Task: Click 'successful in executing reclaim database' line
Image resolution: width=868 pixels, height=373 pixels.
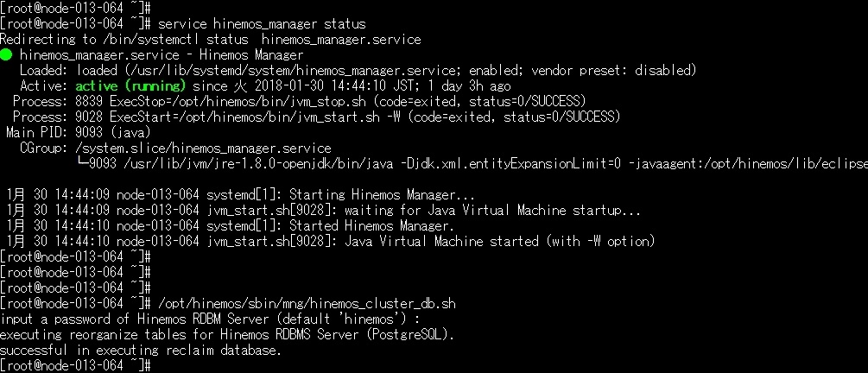Action: (x=141, y=351)
